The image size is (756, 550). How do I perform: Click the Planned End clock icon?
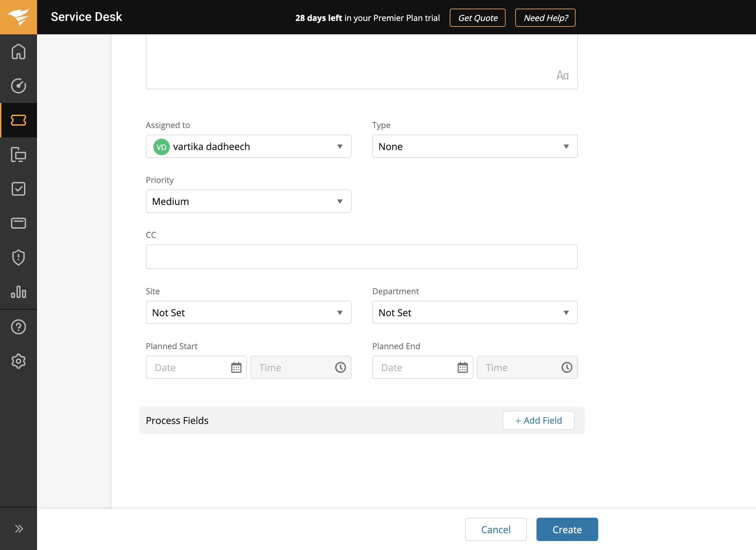click(x=567, y=367)
